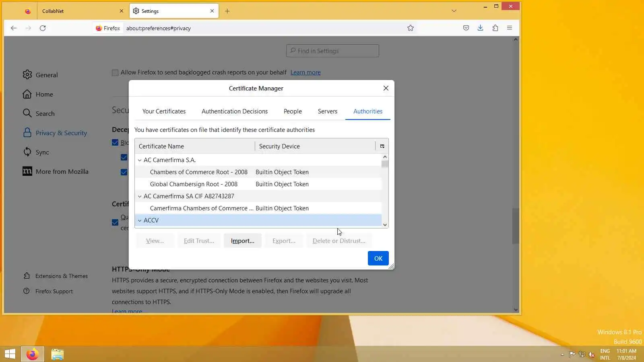Open the Action Center flag icon
Image resolution: width=644 pixels, height=362 pixels.
coord(572,354)
